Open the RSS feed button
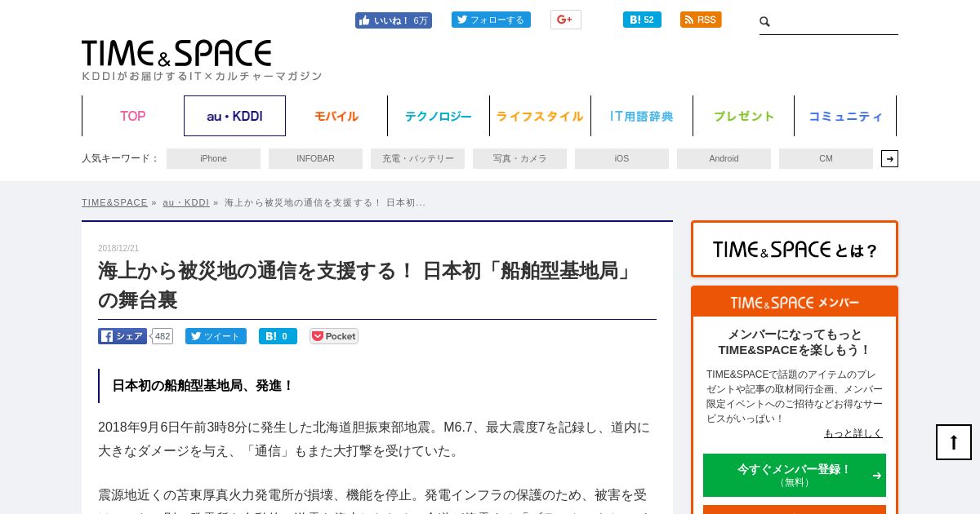 point(701,20)
